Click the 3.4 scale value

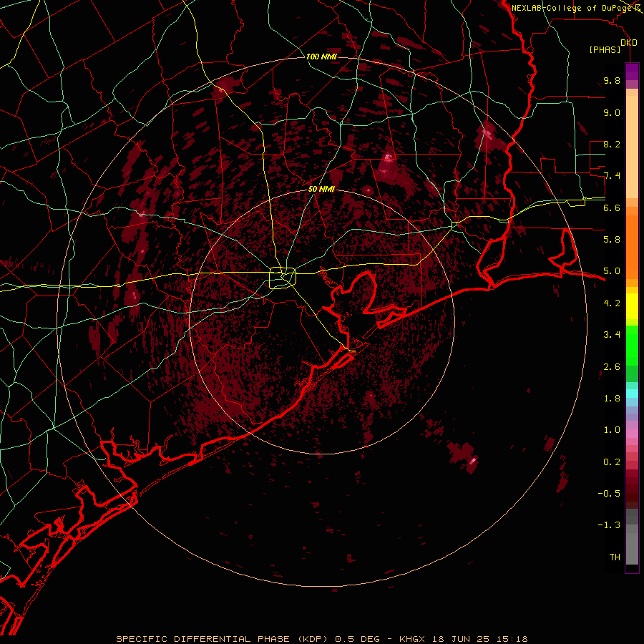[612, 335]
